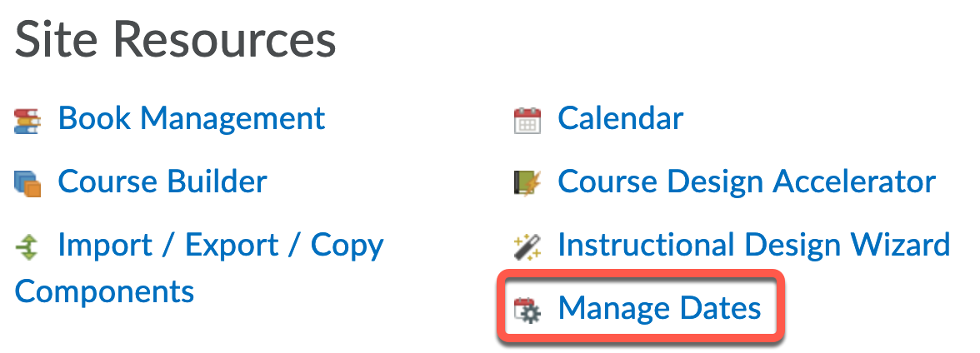Click the Import / Export green arrows icon
Image resolution: width=980 pixels, height=353 pixels.
[27, 246]
